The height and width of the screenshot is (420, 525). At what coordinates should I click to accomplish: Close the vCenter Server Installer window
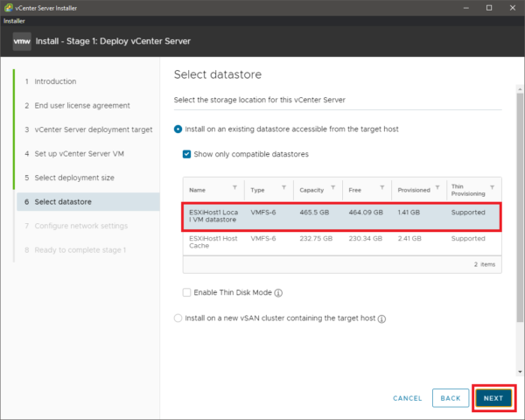[513, 8]
